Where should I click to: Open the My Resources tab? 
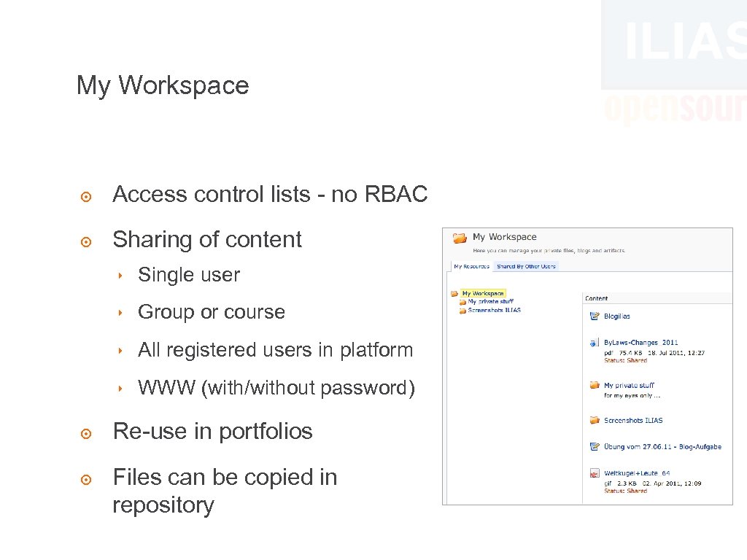472,266
